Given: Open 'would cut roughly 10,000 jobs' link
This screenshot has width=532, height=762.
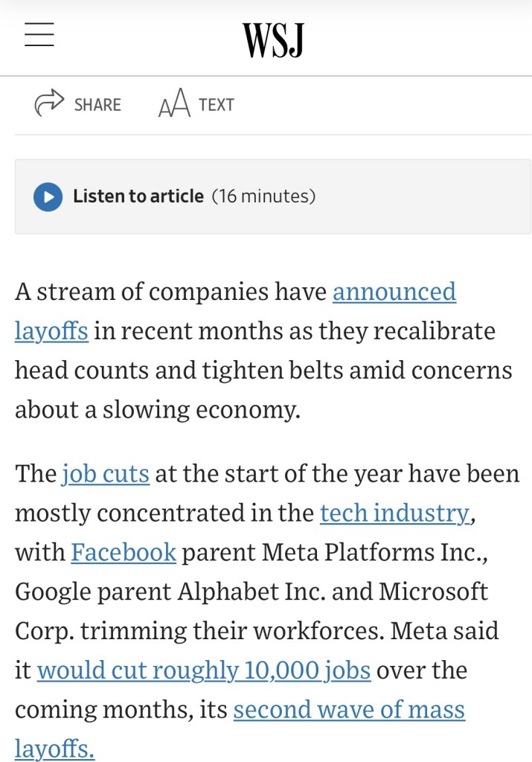Looking at the screenshot, I should (203, 670).
